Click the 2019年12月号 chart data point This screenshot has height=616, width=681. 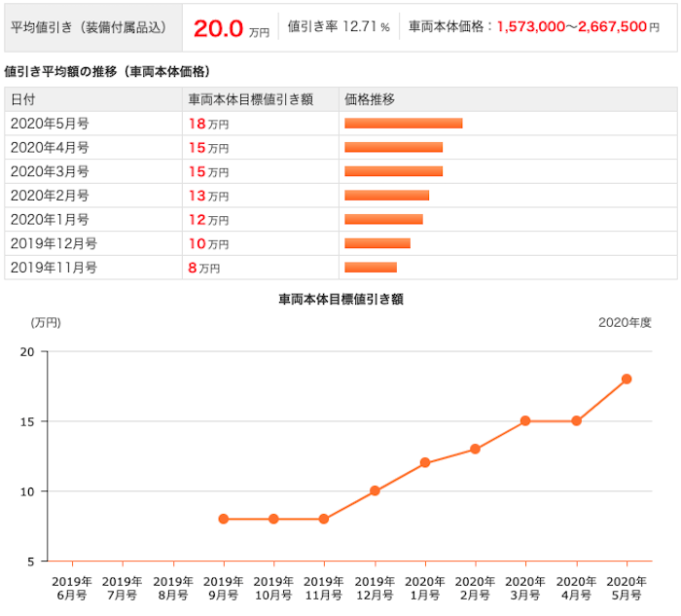(375, 490)
